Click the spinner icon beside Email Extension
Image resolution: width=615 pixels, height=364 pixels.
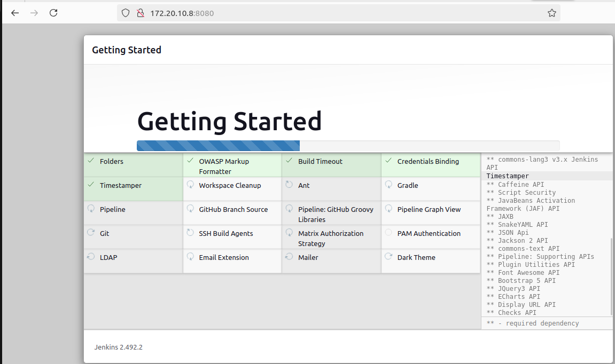click(x=190, y=257)
